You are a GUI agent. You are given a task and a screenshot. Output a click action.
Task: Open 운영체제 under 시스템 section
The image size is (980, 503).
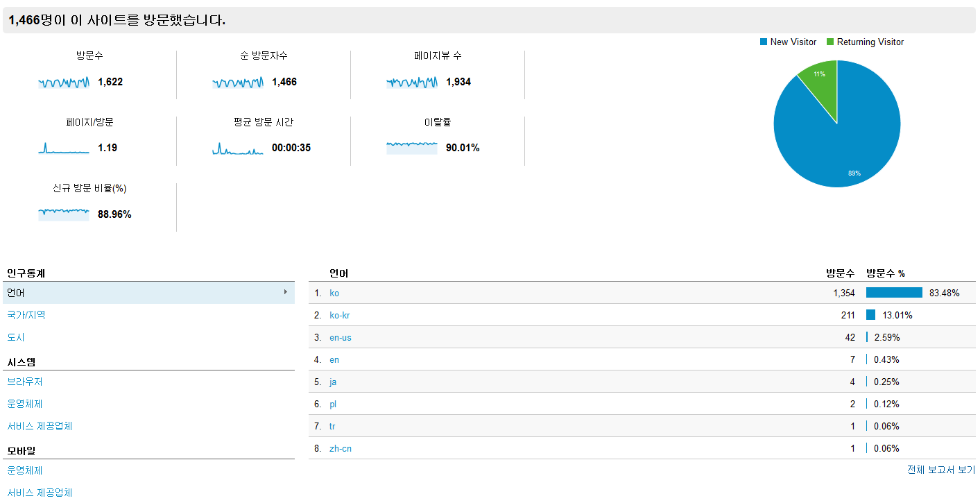tap(25, 404)
